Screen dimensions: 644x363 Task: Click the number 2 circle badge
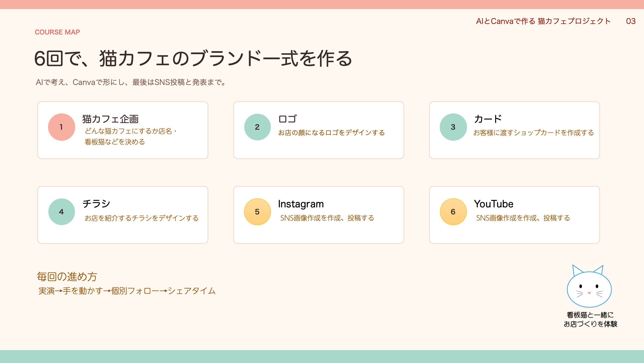tap(257, 127)
